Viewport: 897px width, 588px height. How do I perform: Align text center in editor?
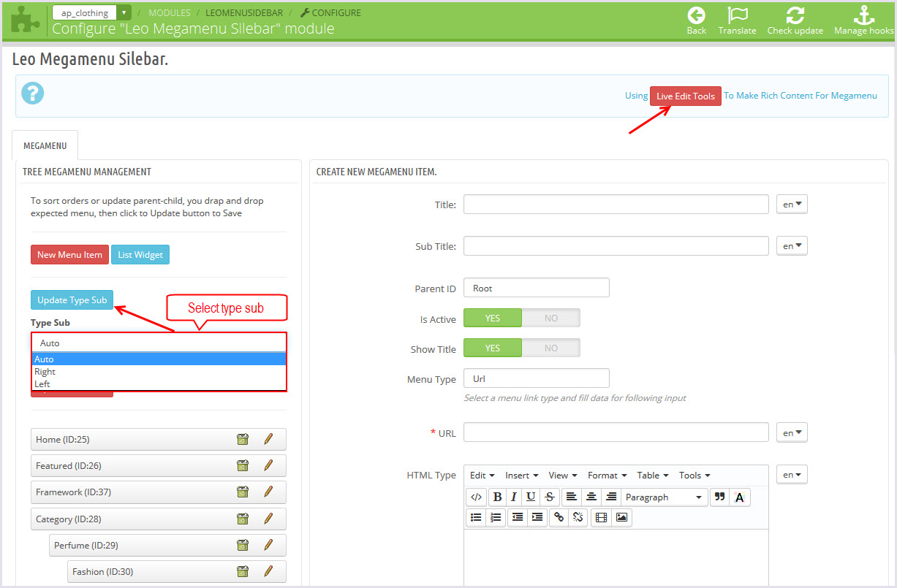pyautogui.click(x=591, y=497)
